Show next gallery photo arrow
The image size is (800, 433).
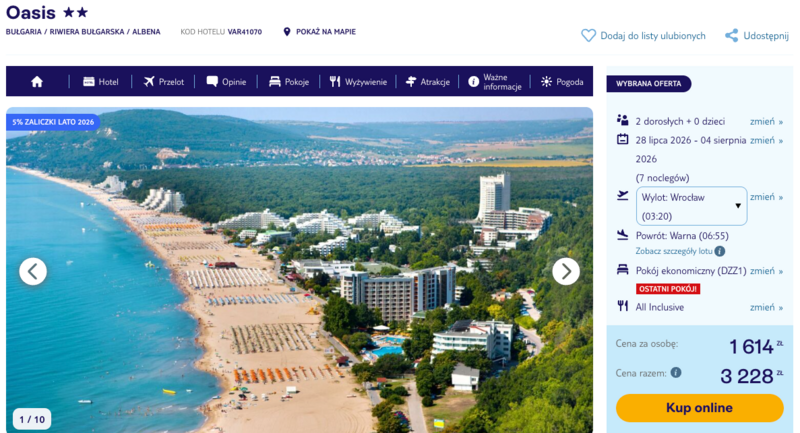pyautogui.click(x=566, y=271)
